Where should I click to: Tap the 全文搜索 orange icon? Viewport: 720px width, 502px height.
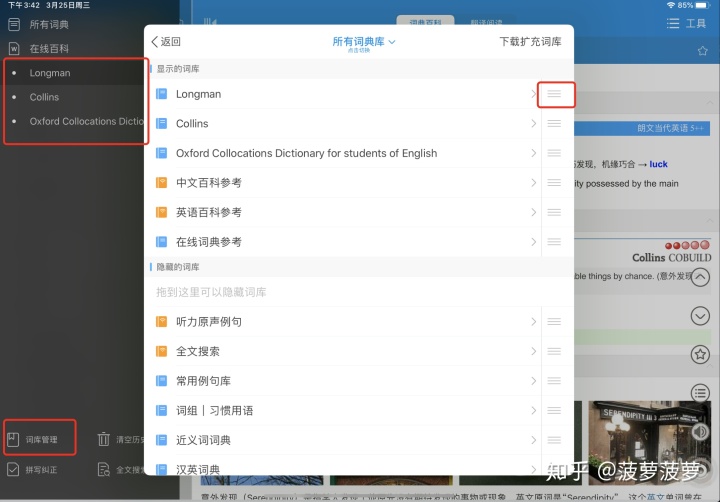coord(162,351)
